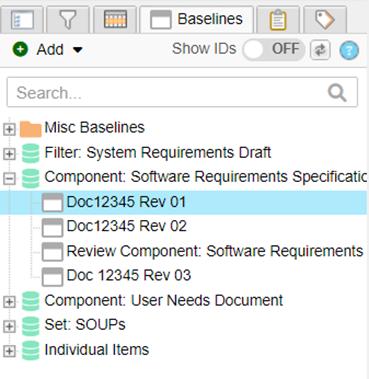This screenshot has height=379, width=369.
Task: Expand the Misc Baselines folder
Action: 9,129
